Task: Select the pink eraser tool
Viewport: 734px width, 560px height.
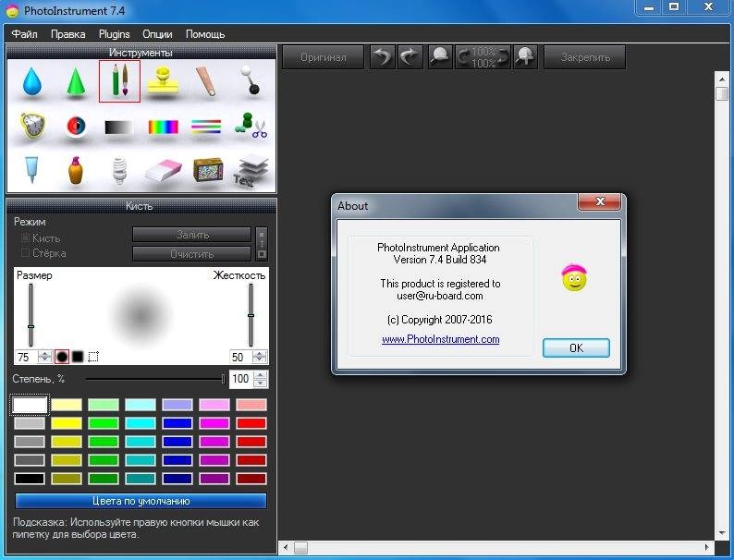Action: coord(163,170)
